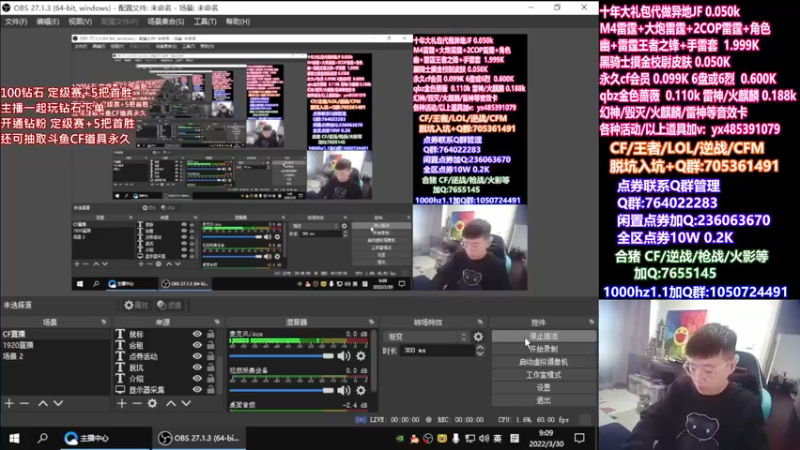Click the source Filters button
800x450 pixels.
pyautogui.click(x=169, y=305)
